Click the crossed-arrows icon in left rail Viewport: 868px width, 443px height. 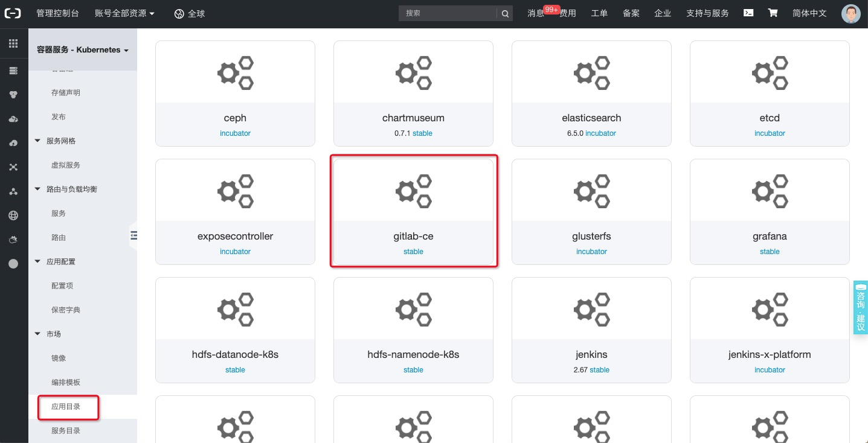click(13, 167)
